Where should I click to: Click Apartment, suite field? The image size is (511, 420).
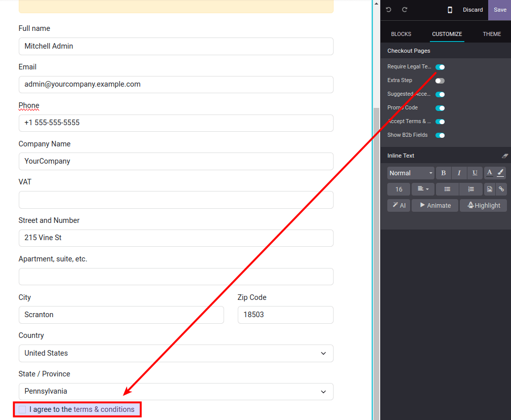pyautogui.click(x=176, y=277)
